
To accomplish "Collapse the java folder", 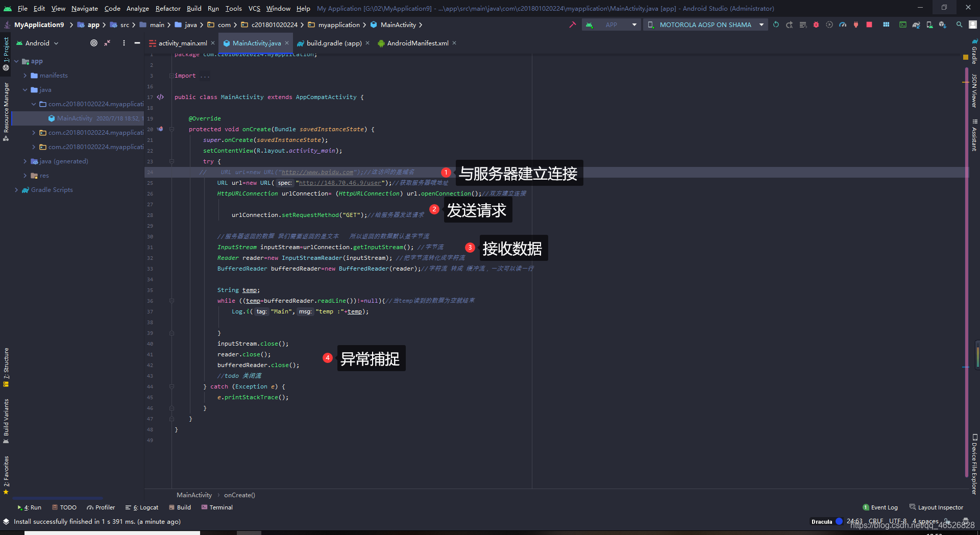I will pos(25,90).
